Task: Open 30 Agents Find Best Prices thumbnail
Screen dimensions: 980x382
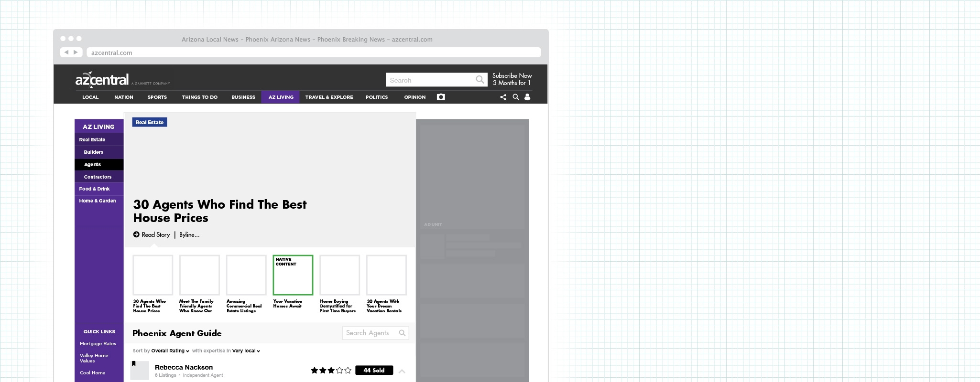Action: (x=153, y=275)
